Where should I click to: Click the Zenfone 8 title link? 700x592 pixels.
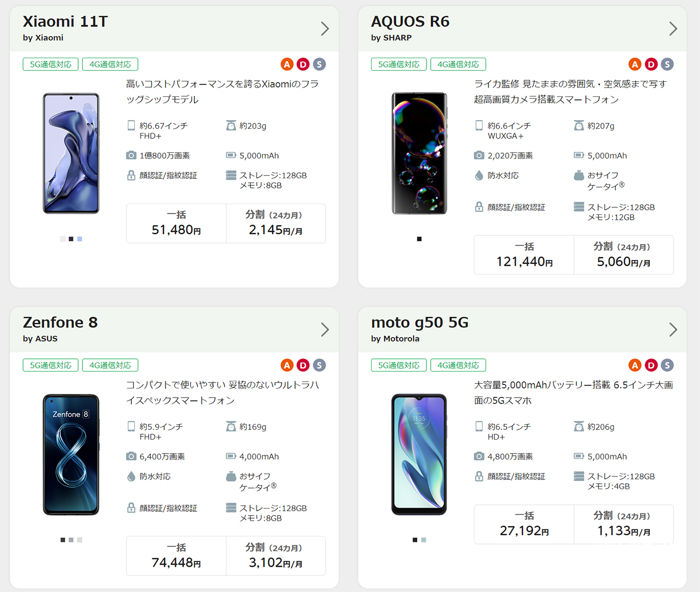[x=60, y=323]
